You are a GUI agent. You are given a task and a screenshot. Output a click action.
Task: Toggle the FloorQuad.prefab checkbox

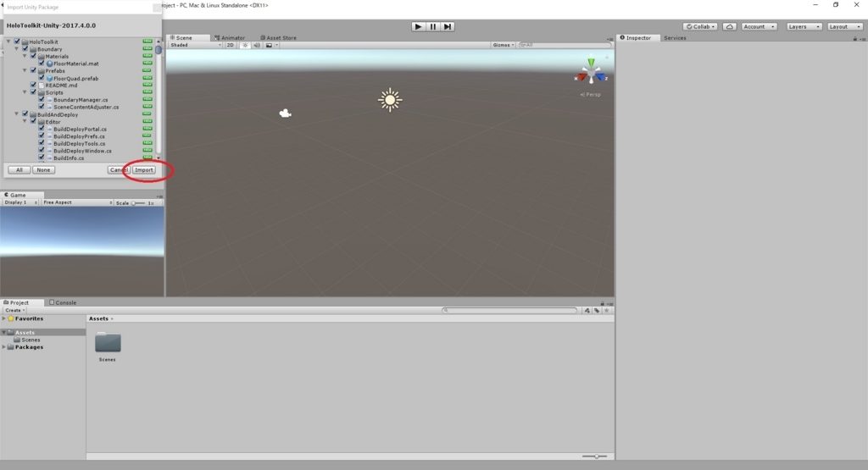[42, 78]
